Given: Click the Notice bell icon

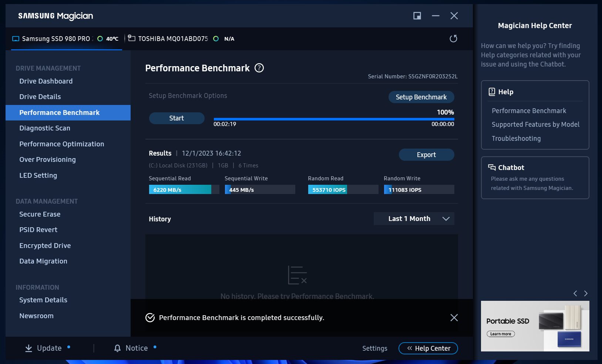Looking at the screenshot, I should 117,348.
